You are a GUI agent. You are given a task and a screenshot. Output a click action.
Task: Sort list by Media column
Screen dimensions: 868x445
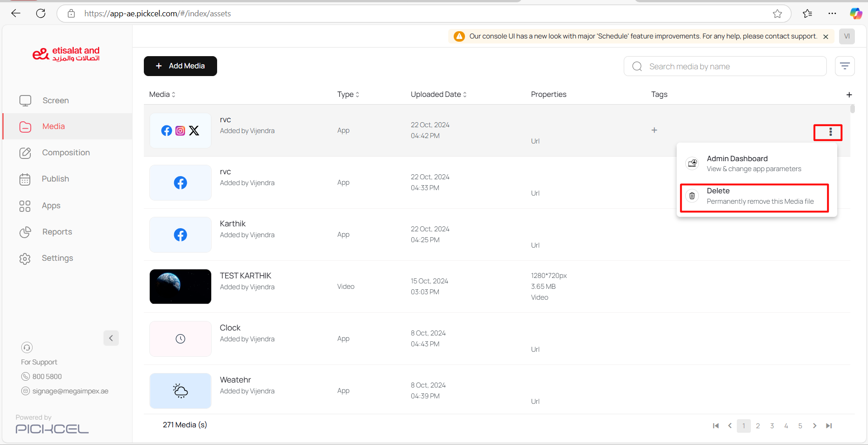[162, 95]
